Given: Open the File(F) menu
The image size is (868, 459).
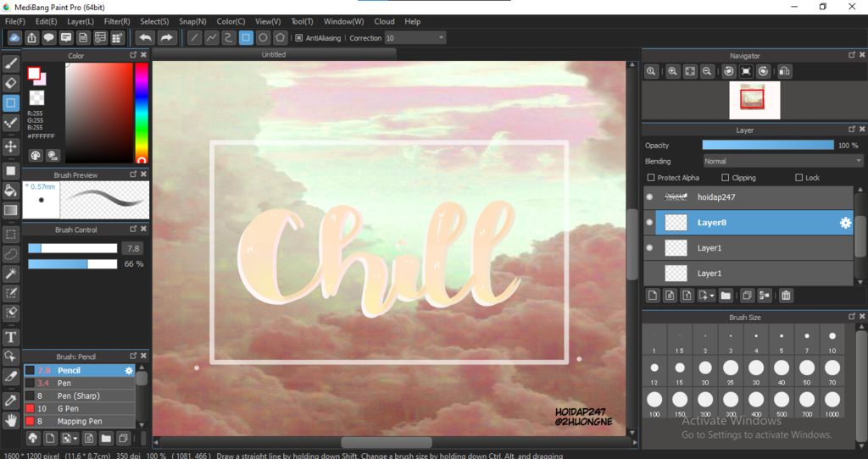Looking at the screenshot, I should (15, 21).
